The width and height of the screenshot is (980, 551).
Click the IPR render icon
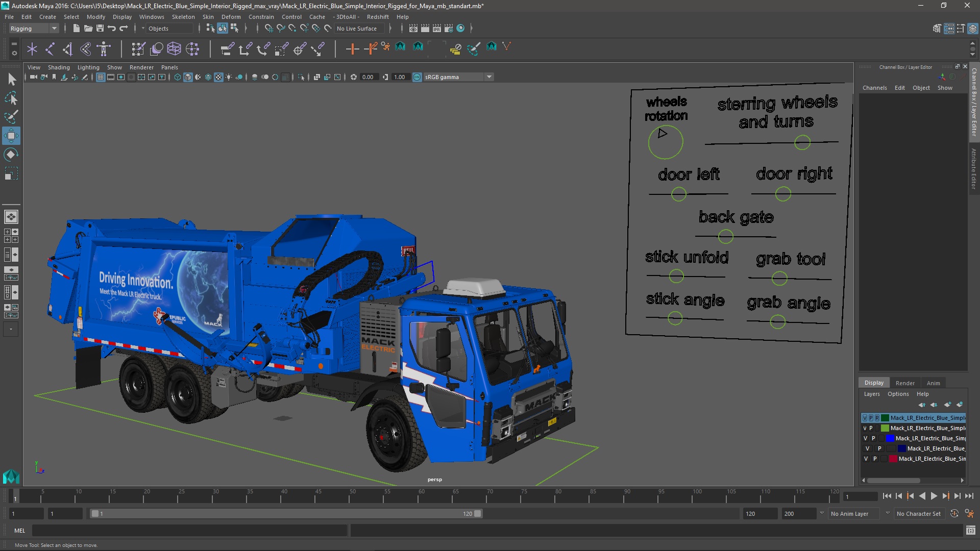437,29
